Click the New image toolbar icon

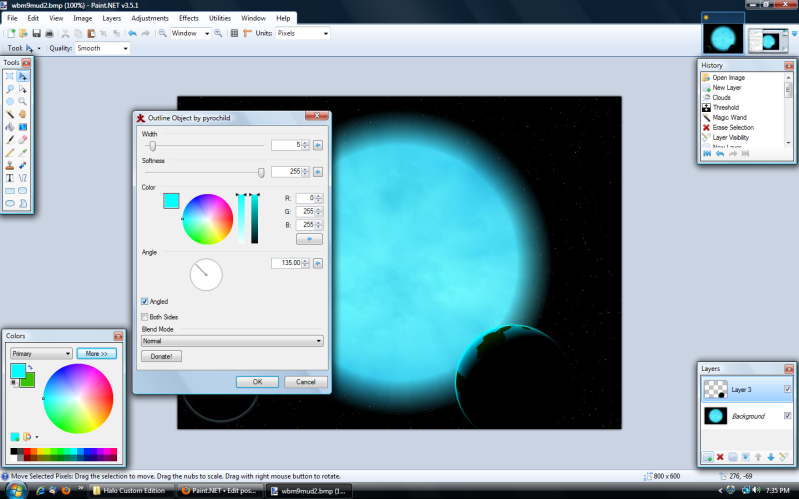[x=11, y=33]
